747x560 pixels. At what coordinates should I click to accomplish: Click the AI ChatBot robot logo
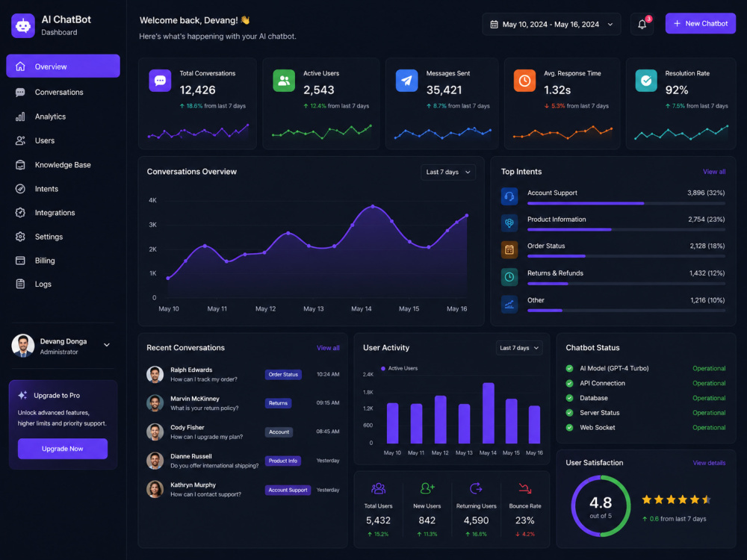tap(23, 25)
